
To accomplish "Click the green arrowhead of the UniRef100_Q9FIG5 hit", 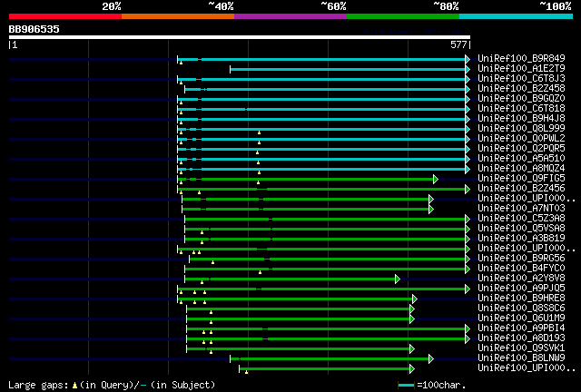I will [x=436, y=180].
